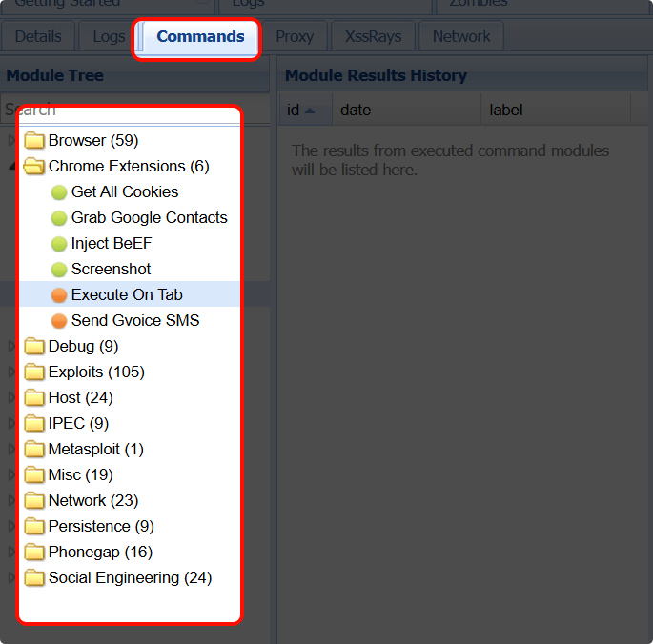Open the XssRays tab
This screenshot has width=653, height=644.
373,37
